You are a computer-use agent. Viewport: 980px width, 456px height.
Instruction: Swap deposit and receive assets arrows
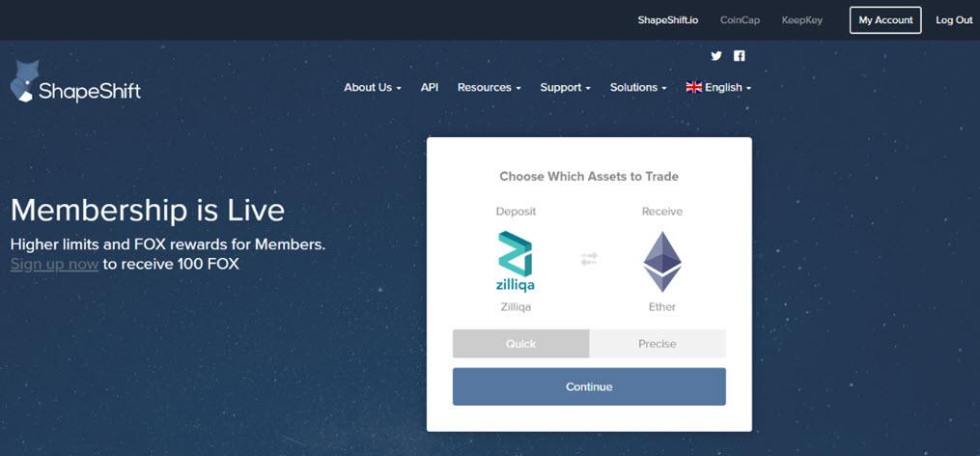[589, 258]
